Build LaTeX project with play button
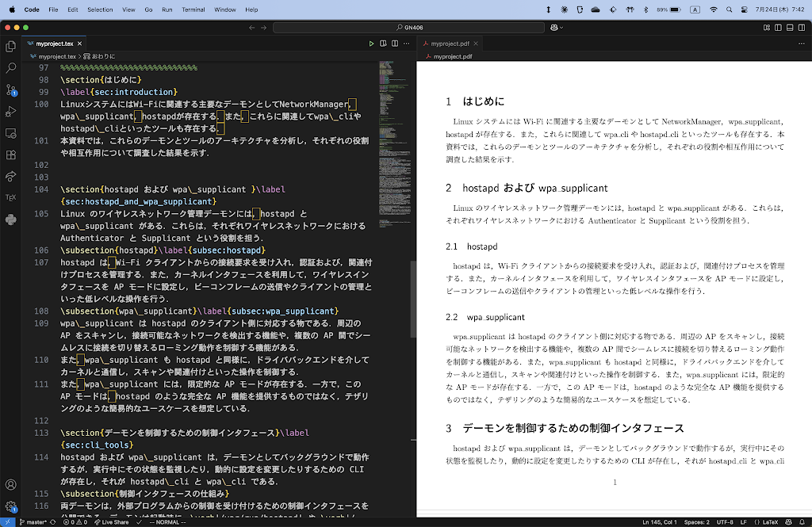The height and width of the screenshot is (527, 812). click(371, 44)
